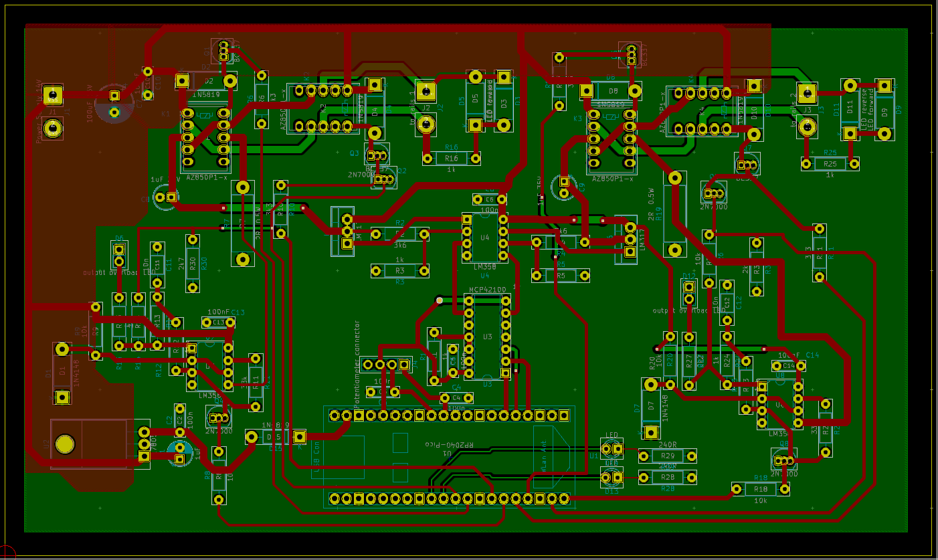Click the U4 LM358 op-amp footprint
The width and height of the screenshot is (938, 560).
point(485,237)
